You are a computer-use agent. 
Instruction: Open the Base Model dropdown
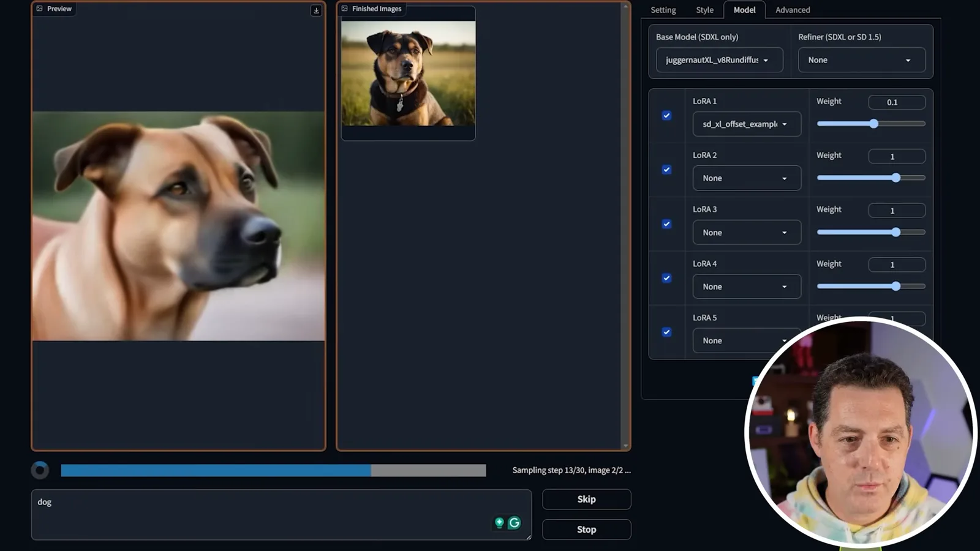pos(719,60)
